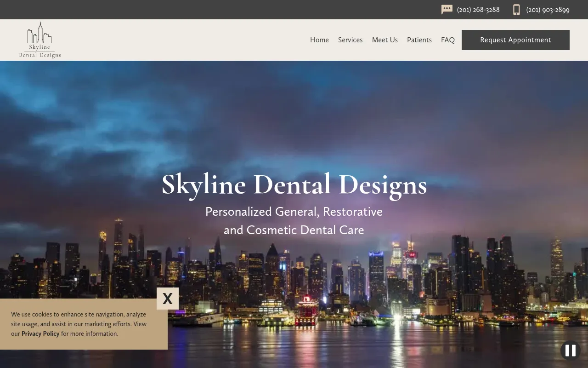Click the Skyline Dental Designs logo
Screen dimensions: 588x368
tap(40, 40)
